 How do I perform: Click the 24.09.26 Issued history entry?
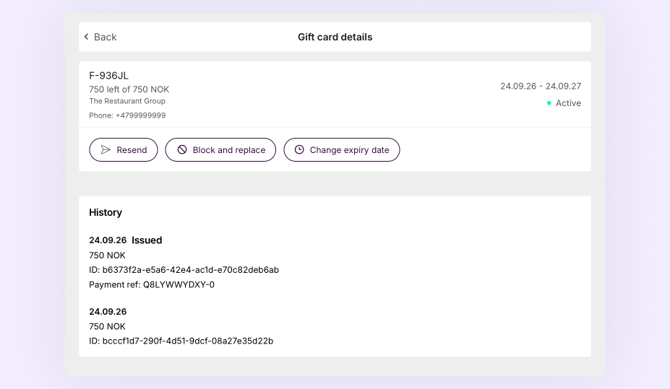pyautogui.click(x=126, y=240)
